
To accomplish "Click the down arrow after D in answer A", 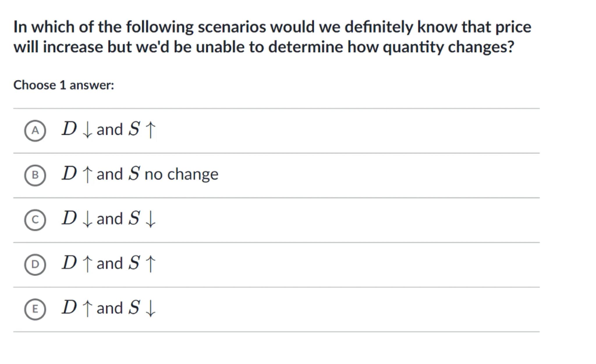I will (87, 131).
